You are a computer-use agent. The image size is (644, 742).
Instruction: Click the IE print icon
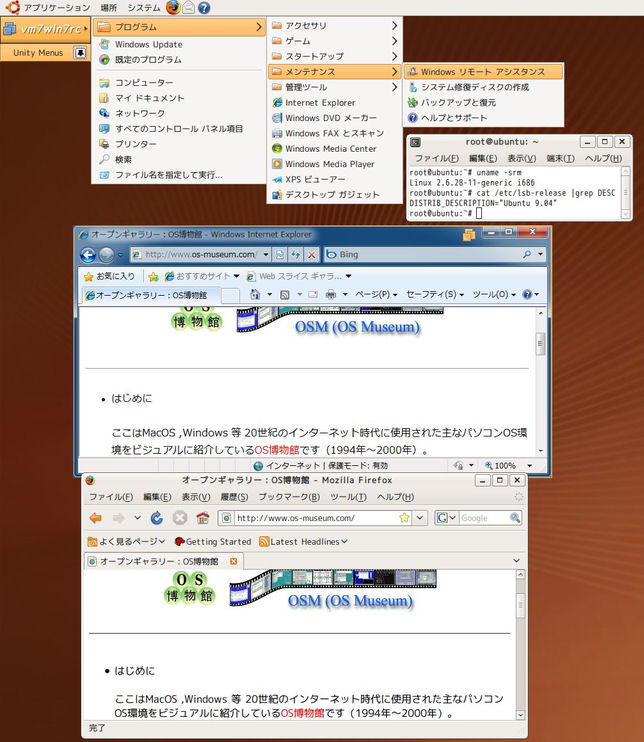331,294
